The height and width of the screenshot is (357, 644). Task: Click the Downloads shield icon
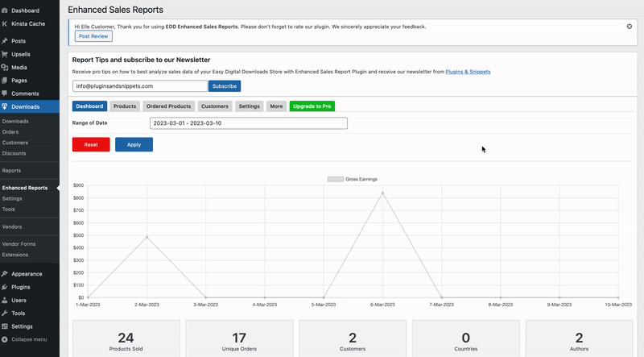click(5, 106)
